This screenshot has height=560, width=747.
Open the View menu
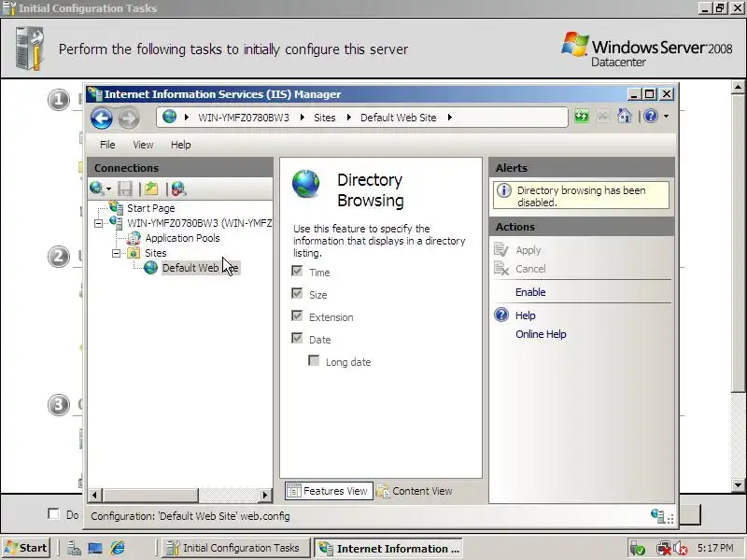point(143,145)
